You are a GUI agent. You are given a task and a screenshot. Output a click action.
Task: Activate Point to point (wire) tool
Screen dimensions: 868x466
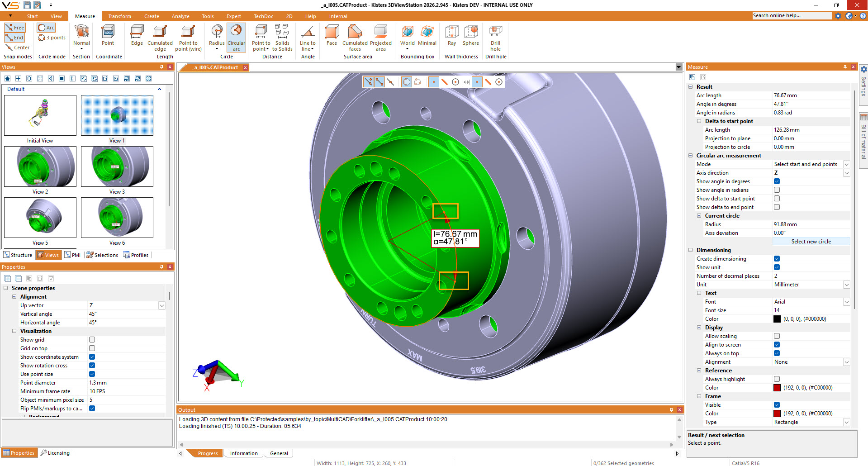[188, 38]
